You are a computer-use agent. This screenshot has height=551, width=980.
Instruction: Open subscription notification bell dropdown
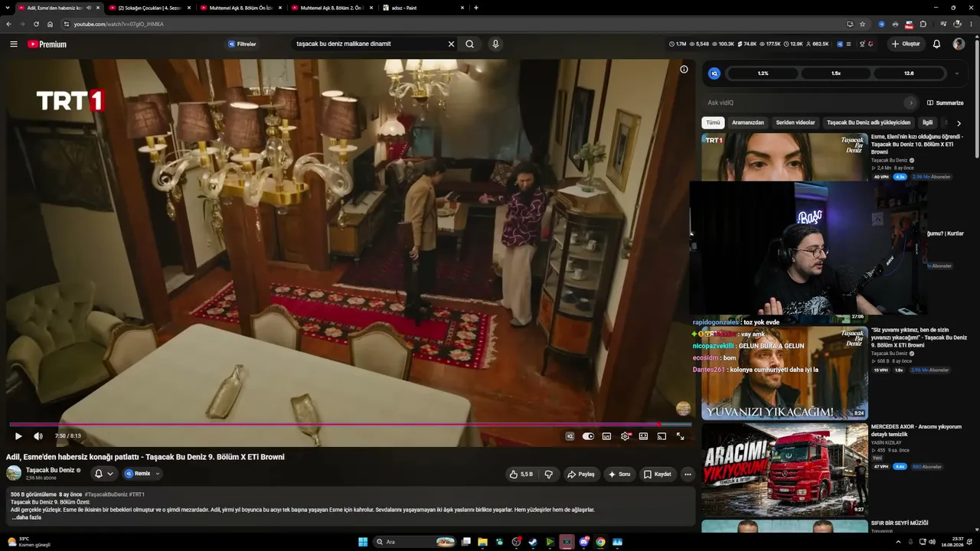103,474
